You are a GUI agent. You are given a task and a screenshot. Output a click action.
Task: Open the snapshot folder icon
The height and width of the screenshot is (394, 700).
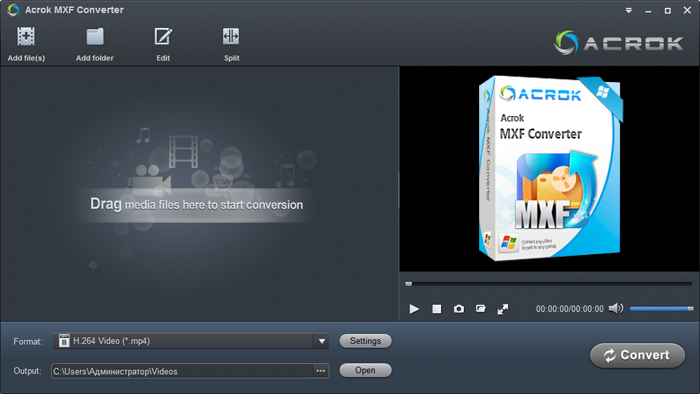[480, 309]
